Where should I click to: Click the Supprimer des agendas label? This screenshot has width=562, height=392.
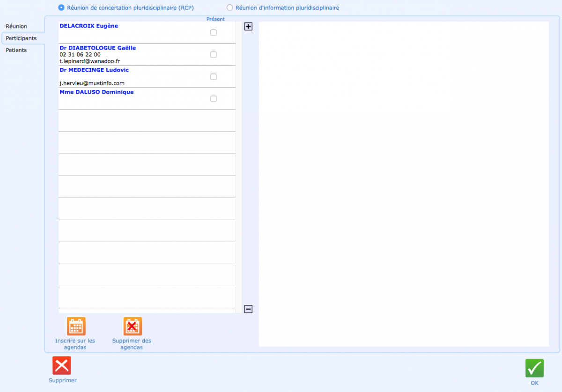tap(132, 344)
